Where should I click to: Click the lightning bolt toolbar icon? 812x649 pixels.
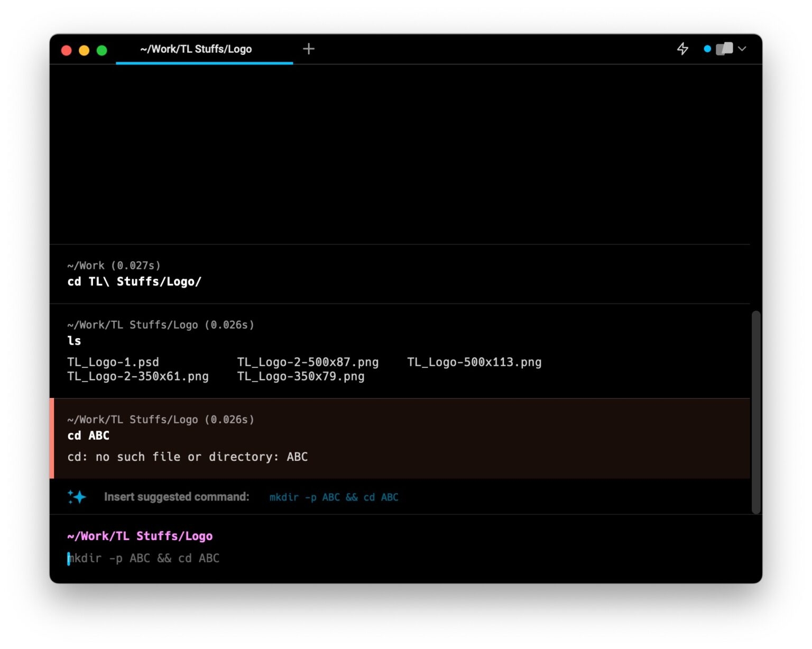(x=682, y=49)
